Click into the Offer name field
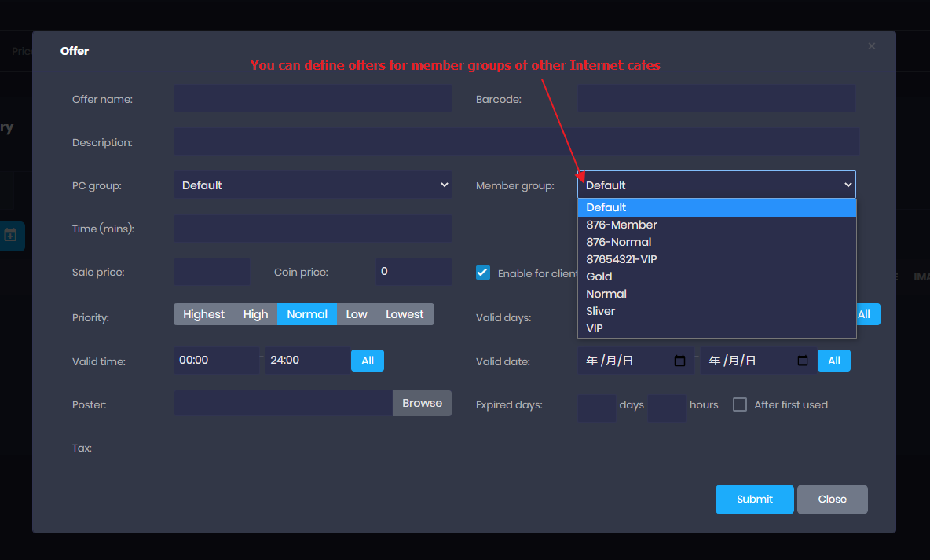This screenshot has width=930, height=560. pos(313,99)
